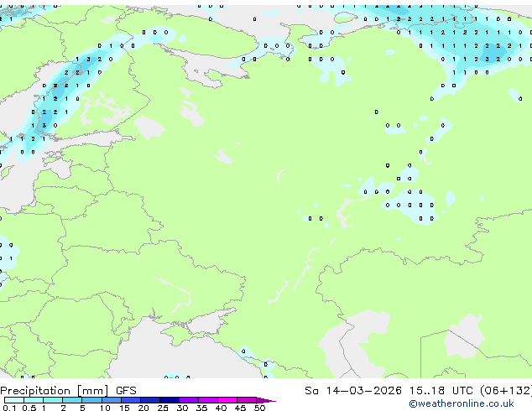Choose the 30–35 mm purple swatch
Screen dimensions: 532x411
[189, 400]
